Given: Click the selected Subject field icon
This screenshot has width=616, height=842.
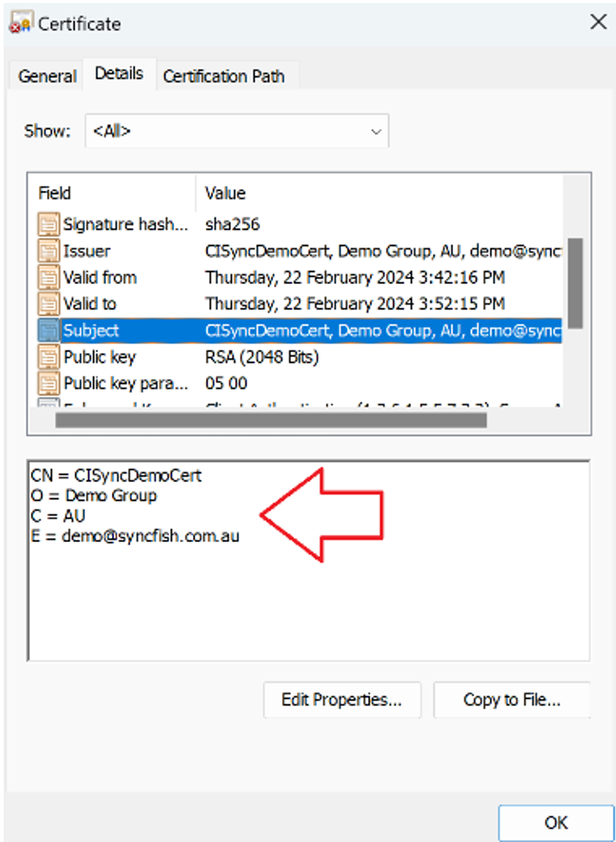Looking at the screenshot, I should (x=48, y=330).
